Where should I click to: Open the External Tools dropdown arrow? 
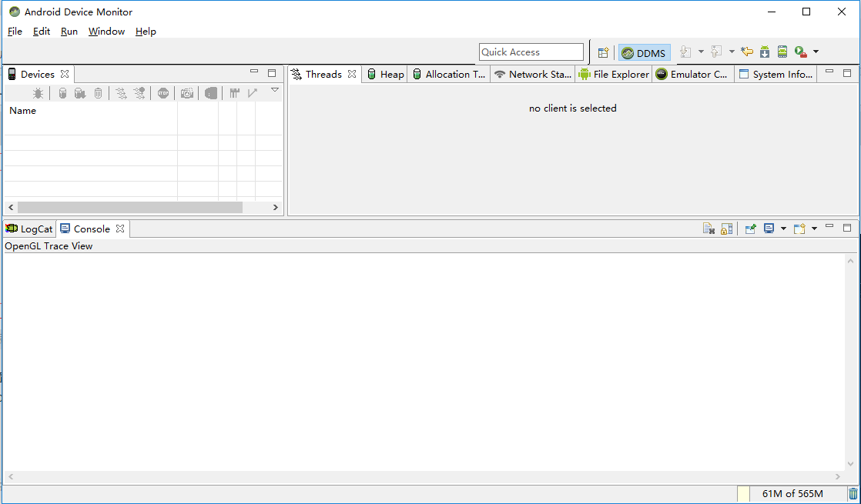coord(816,52)
